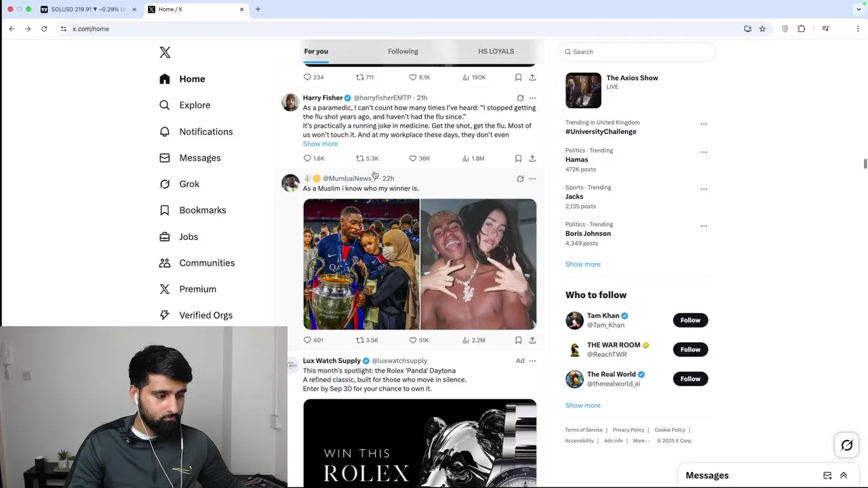Viewport: 868px width, 488px height.
Task: Switch to the For you tab
Action: click(316, 52)
